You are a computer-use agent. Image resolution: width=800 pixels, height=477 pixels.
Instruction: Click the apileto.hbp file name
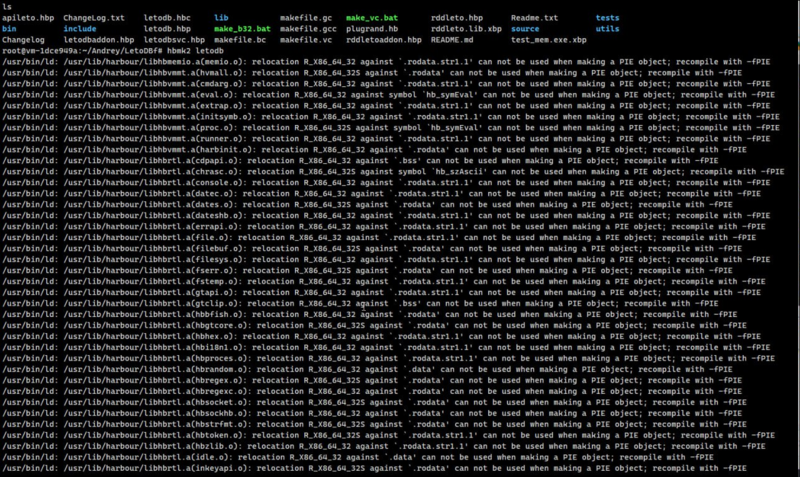28,18
